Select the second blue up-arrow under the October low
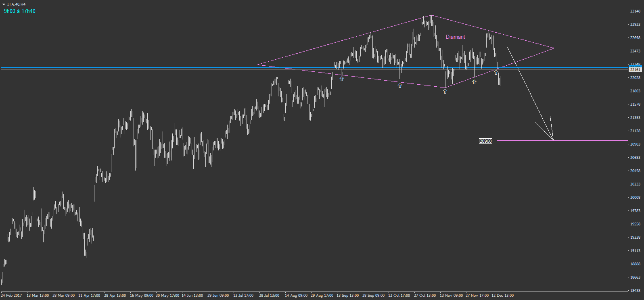 point(400,85)
